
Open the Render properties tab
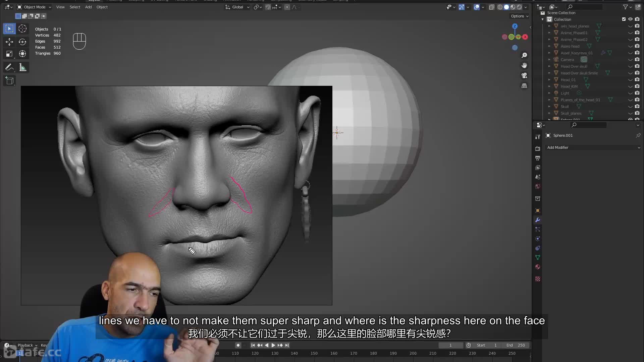point(538,148)
